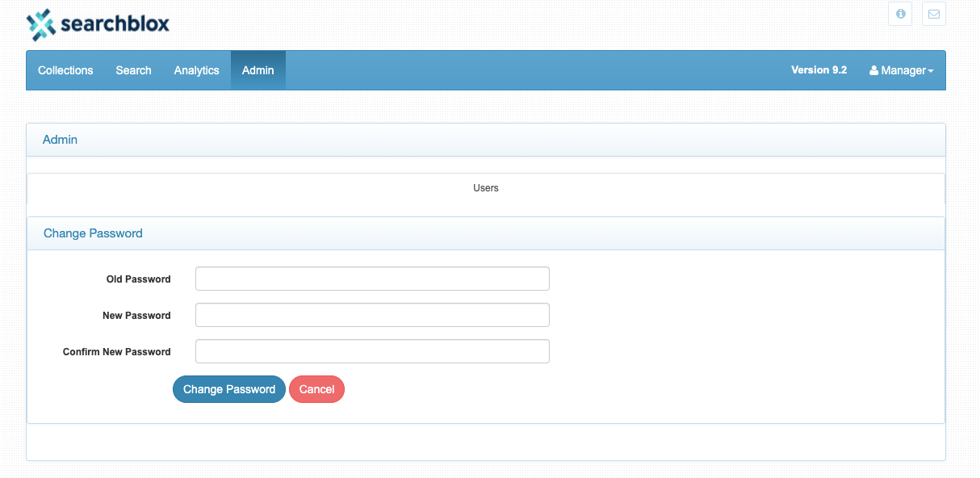Image resolution: width=980 pixels, height=478 pixels.
Task: Click the user silhouette icon beside Manager
Action: (873, 70)
